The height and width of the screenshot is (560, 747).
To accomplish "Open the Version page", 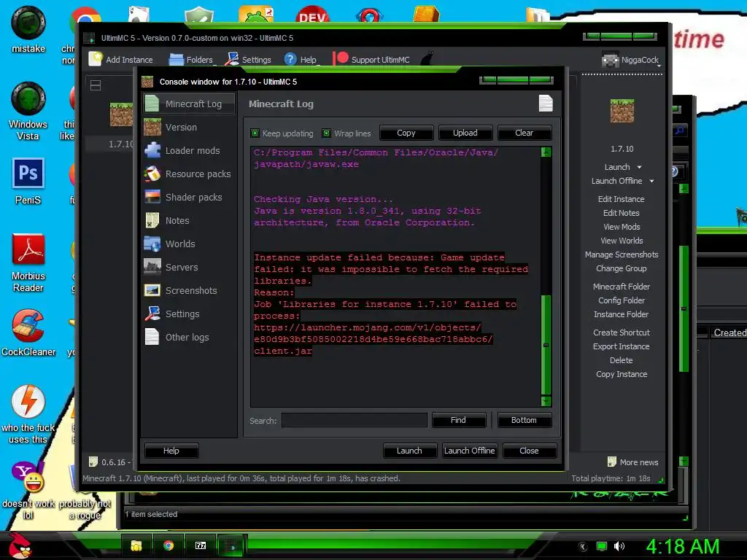I will [x=189, y=127].
